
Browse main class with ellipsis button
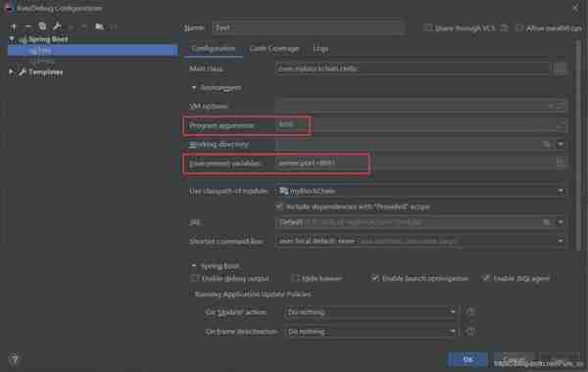561,69
